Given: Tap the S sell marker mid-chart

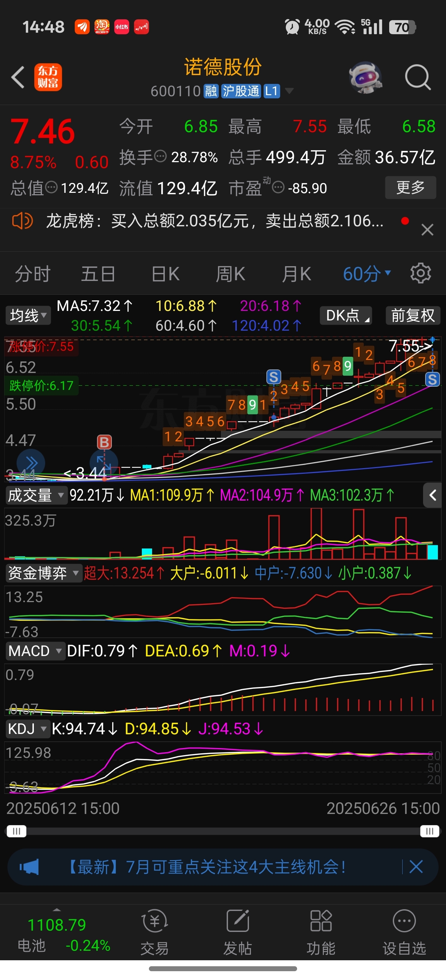Looking at the screenshot, I should click(x=273, y=377).
